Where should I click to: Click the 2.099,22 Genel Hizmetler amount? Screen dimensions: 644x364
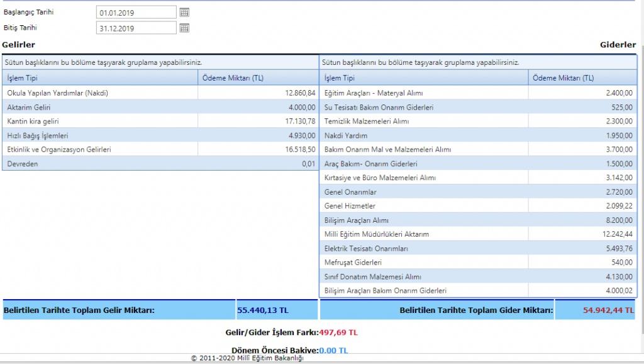[619, 206]
